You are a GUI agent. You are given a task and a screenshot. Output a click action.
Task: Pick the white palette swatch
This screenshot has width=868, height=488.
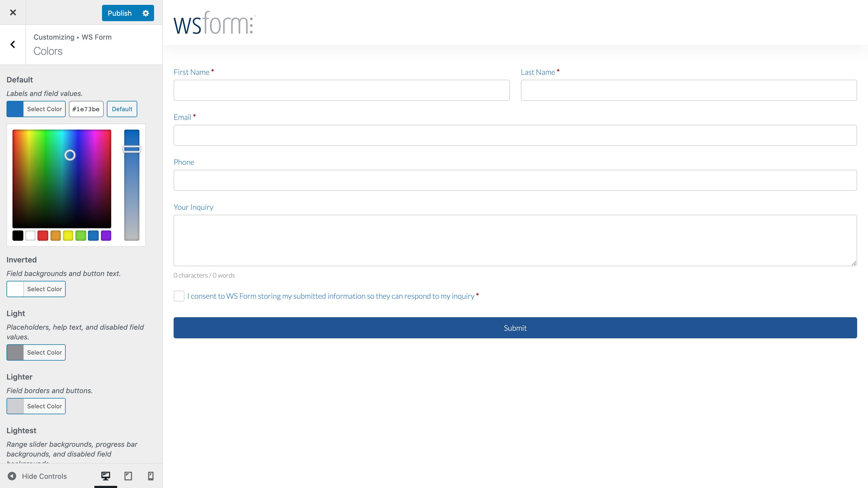pyautogui.click(x=30, y=235)
